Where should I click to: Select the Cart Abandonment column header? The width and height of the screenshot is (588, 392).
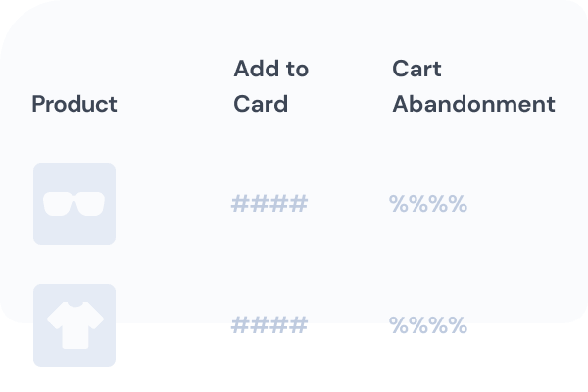click(x=473, y=86)
